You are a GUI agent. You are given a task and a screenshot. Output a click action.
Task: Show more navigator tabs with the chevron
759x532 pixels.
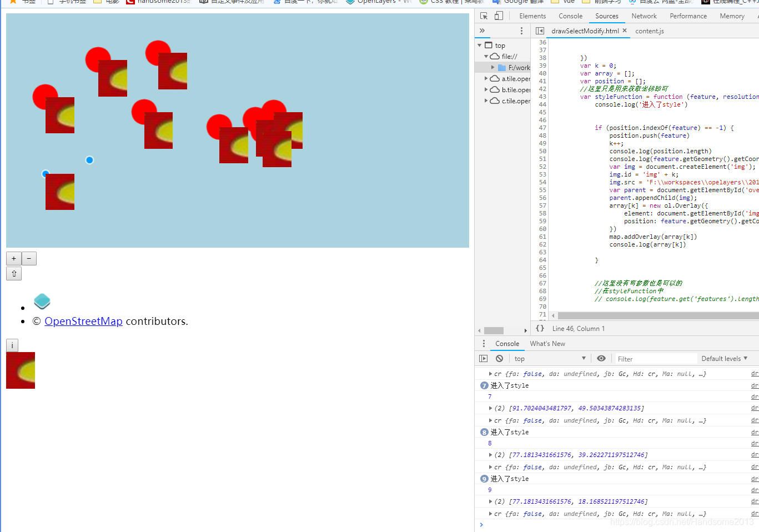482,31
